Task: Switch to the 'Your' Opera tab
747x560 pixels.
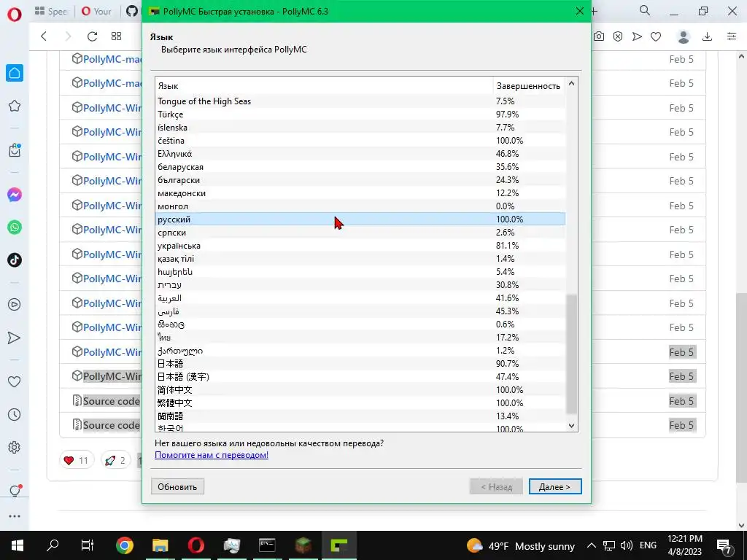Action: tap(97, 11)
